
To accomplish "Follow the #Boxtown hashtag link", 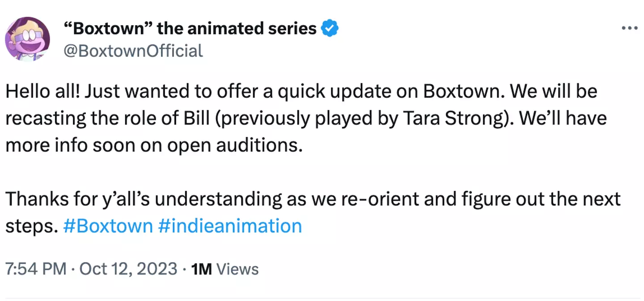I will [108, 226].
